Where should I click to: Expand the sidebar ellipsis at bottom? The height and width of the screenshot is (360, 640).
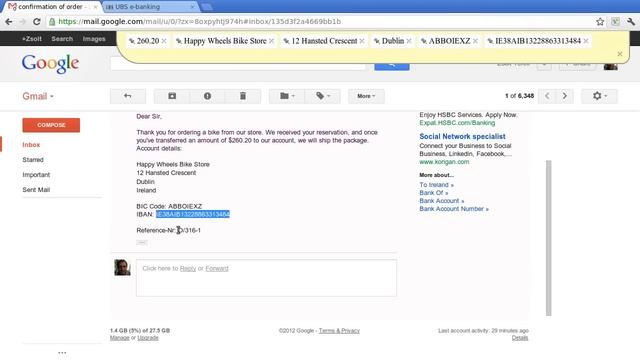click(62, 353)
